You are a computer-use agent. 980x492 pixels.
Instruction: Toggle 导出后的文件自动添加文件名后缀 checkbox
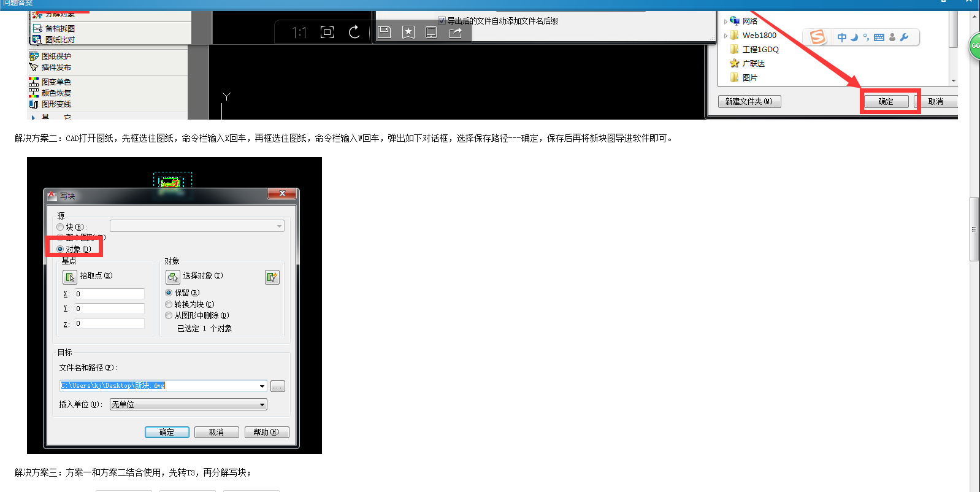(x=442, y=21)
